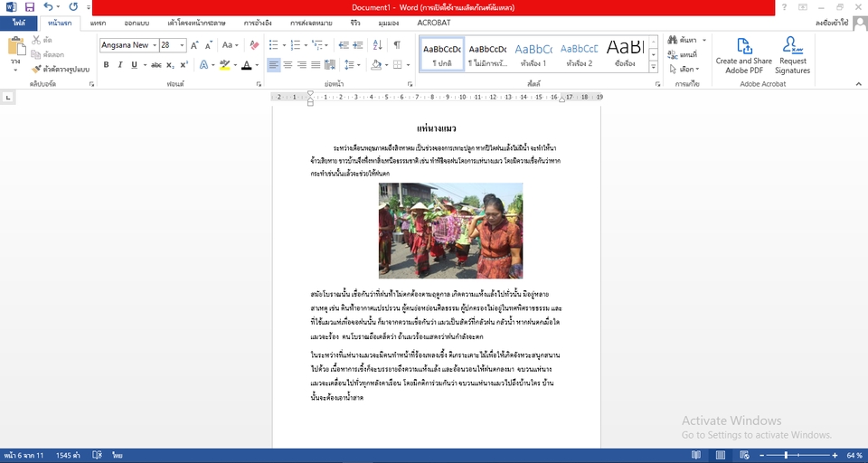Screen dimensions: 868x463
Task: Open the ไฟล์ (File) tab
Action: 19,24
